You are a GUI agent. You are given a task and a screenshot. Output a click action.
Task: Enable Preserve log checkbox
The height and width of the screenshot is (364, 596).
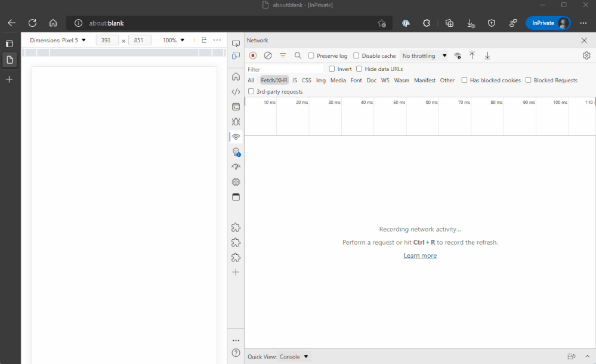[x=311, y=55]
